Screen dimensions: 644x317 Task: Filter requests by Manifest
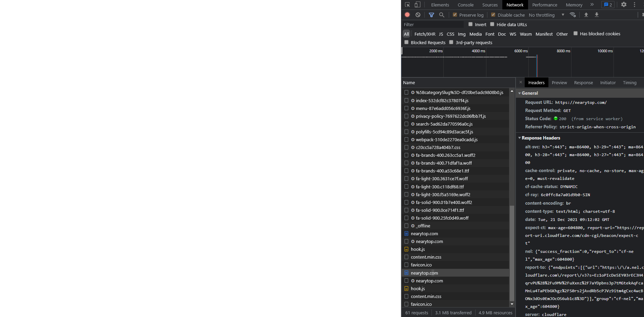click(x=544, y=34)
